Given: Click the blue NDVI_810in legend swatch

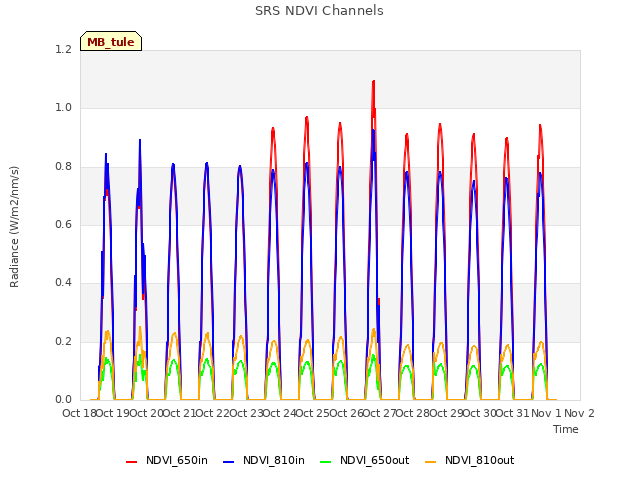Looking at the screenshot, I should pyautogui.click(x=229, y=461).
